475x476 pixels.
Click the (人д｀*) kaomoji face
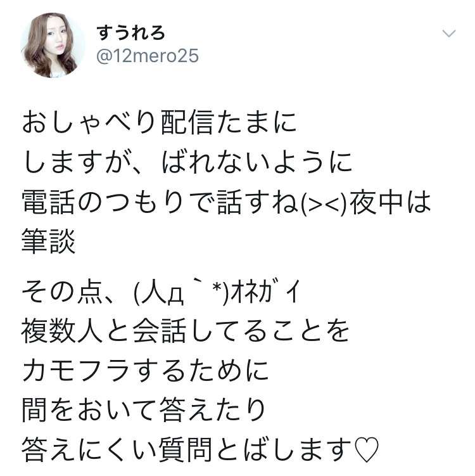pyautogui.click(x=181, y=292)
